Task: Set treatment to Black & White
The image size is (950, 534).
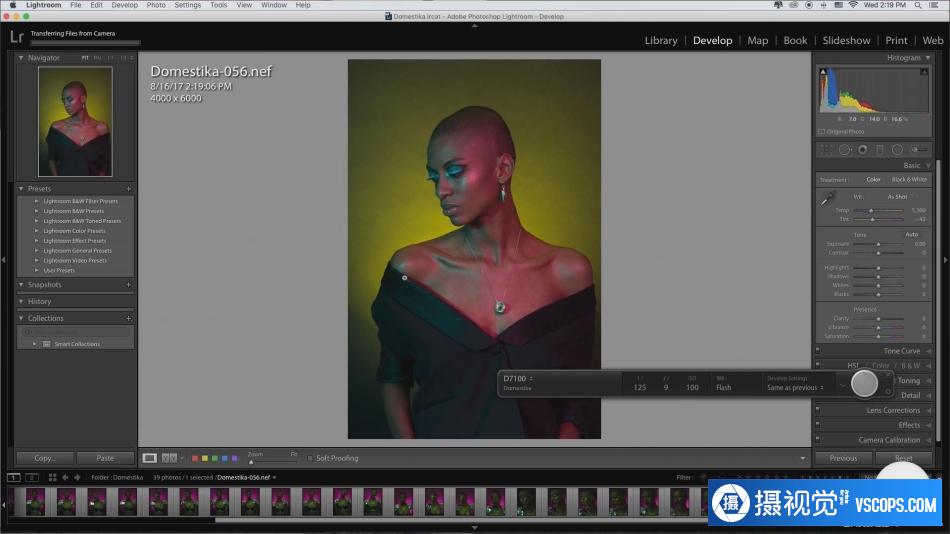Action: pos(909,179)
